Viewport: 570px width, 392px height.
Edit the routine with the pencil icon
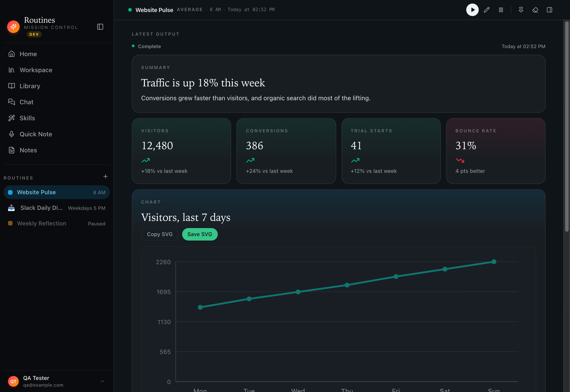487,10
